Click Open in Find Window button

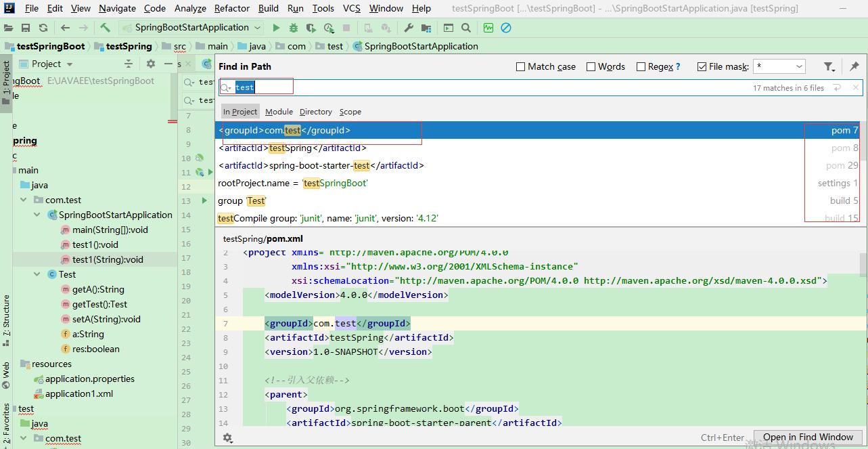point(808,437)
